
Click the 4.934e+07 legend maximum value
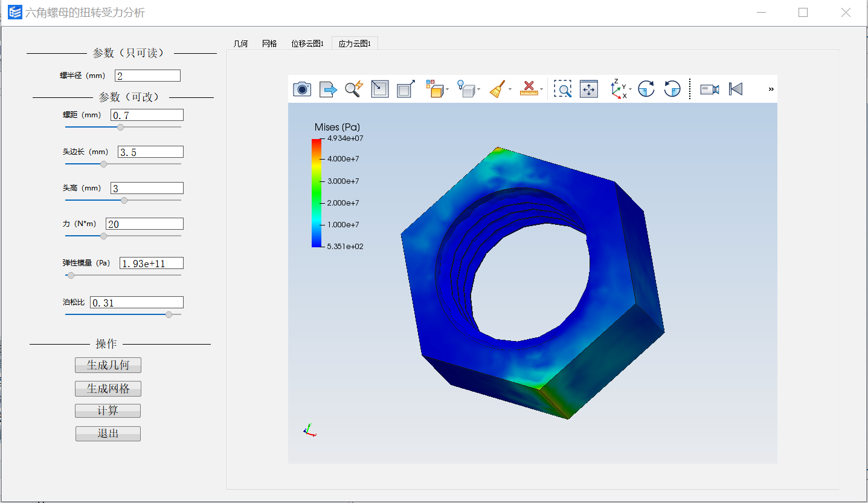click(x=346, y=138)
